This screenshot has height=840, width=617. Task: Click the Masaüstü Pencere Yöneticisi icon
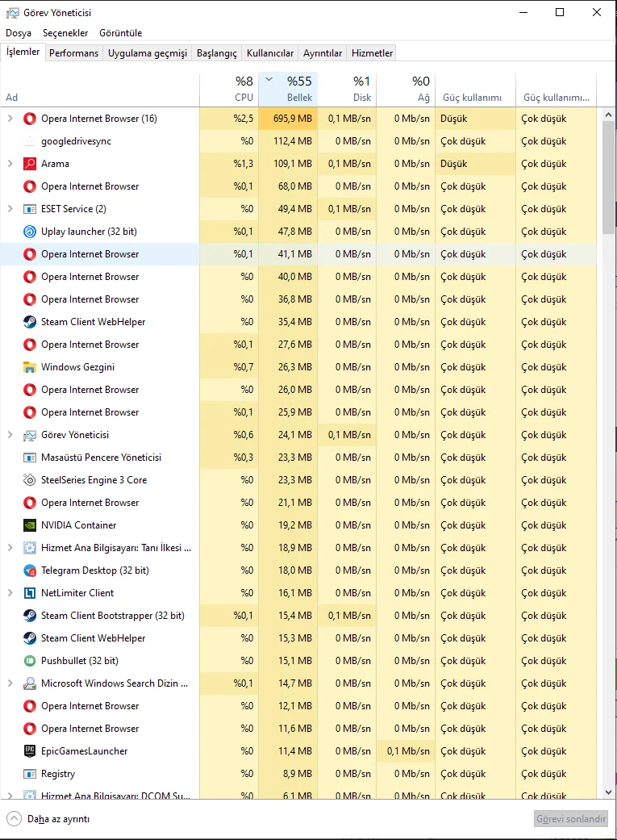tap(30, 458)
